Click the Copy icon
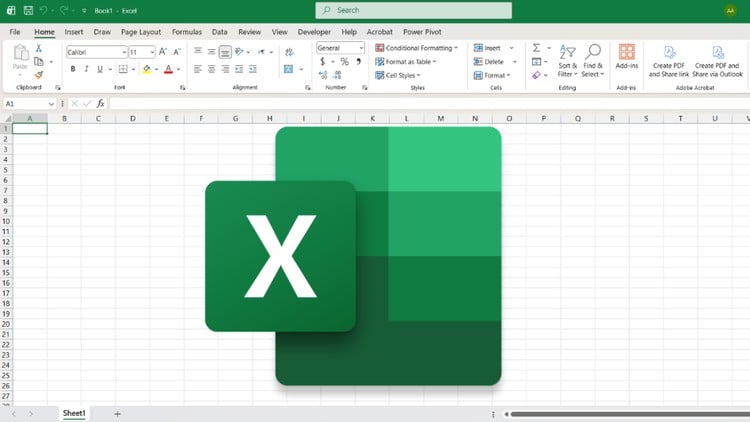 pos(39,61)
